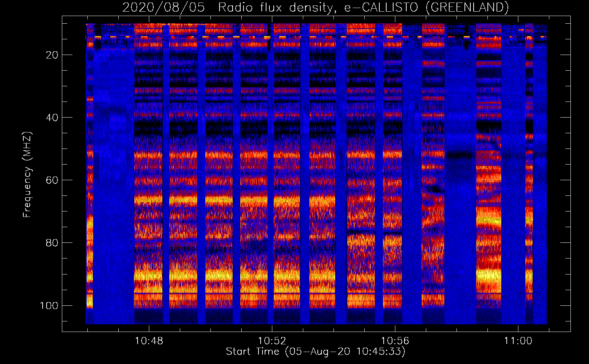Click the 20 frequency tick label
Image resolution: width=589 pixels, height=364 pixels.
(x=52, y=55)
